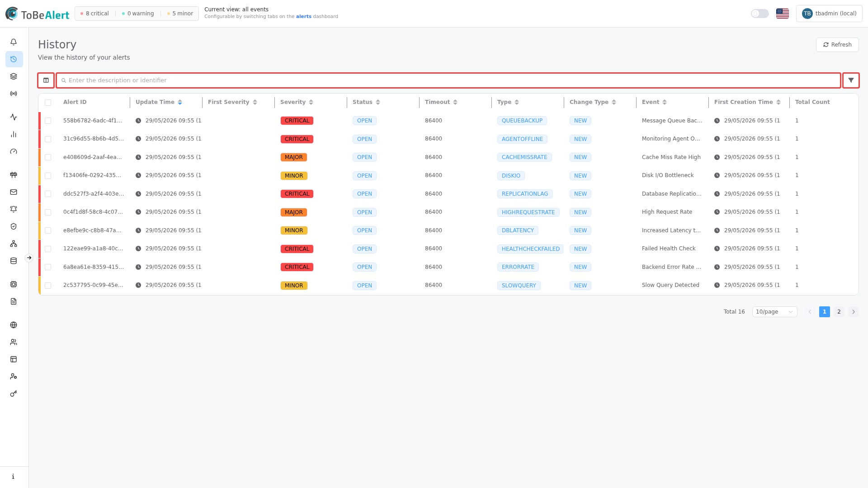
Task: Open the filter funnel icon
Action: (851, 80)
